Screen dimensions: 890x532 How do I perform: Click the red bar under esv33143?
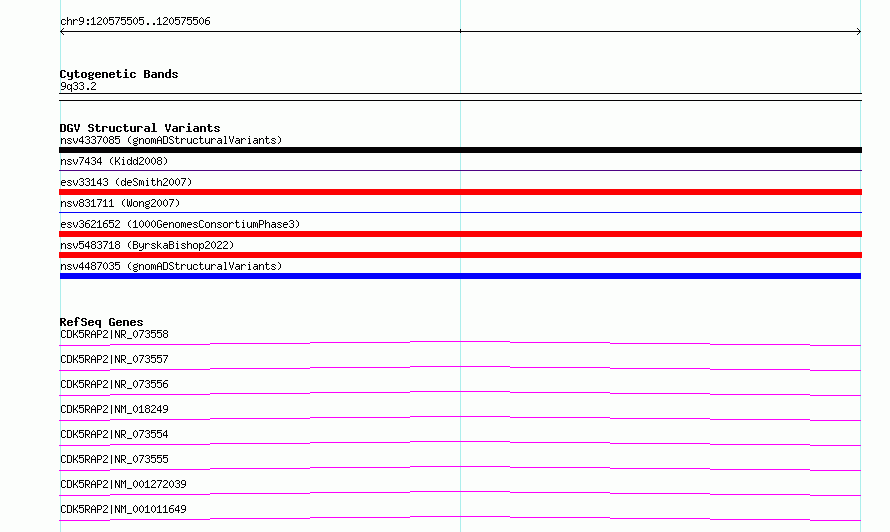460,192
